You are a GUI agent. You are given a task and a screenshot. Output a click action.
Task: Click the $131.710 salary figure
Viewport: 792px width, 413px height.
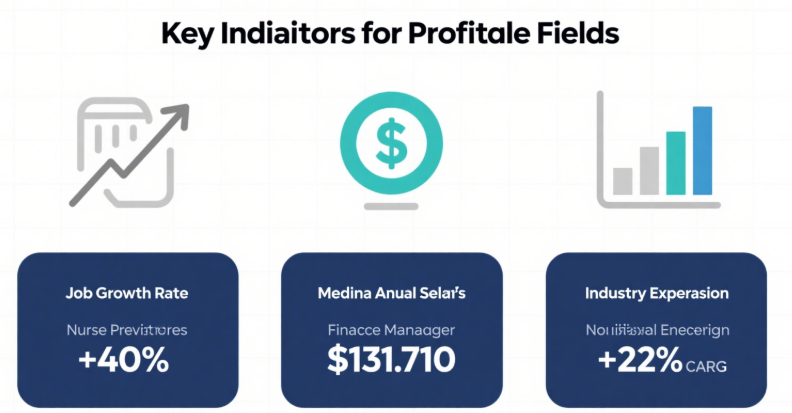391,360
